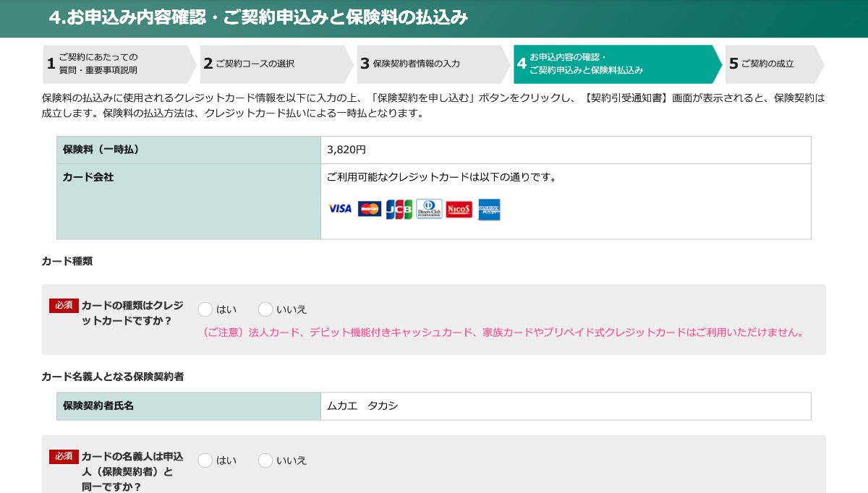
Task: Choose いいえ for cardholder same as applicant
Action: coord(265,460)
